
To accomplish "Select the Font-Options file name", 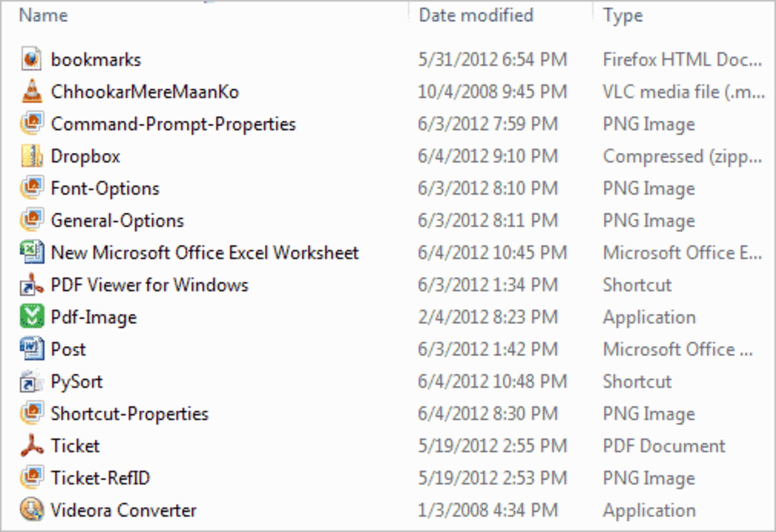I will click(105, 189).
